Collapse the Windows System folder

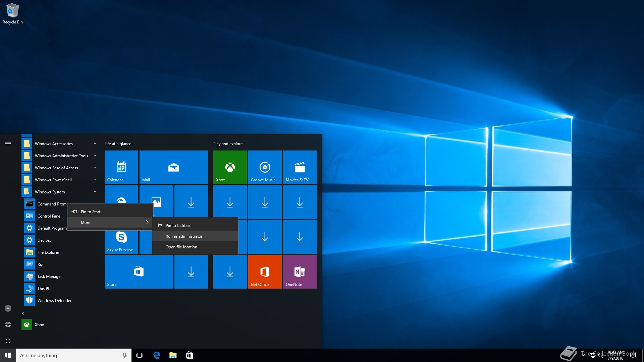tap(60, 192)
